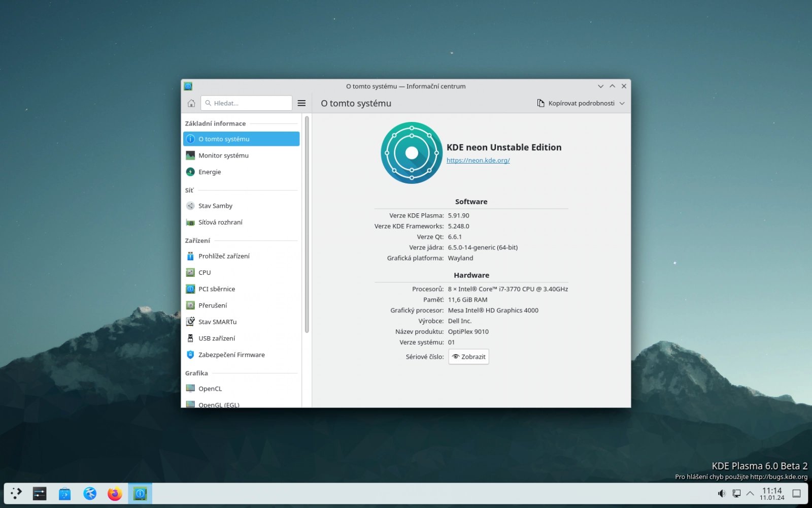Click the OptiPlex 9010 product name
Image resolution: width=812 pixels, height=508 pixels.
pyautogui.click(x=468, y=332)
